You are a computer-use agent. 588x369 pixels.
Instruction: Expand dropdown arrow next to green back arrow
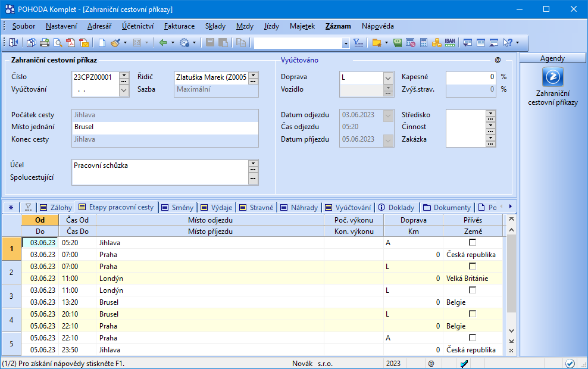tap(173, 42)
